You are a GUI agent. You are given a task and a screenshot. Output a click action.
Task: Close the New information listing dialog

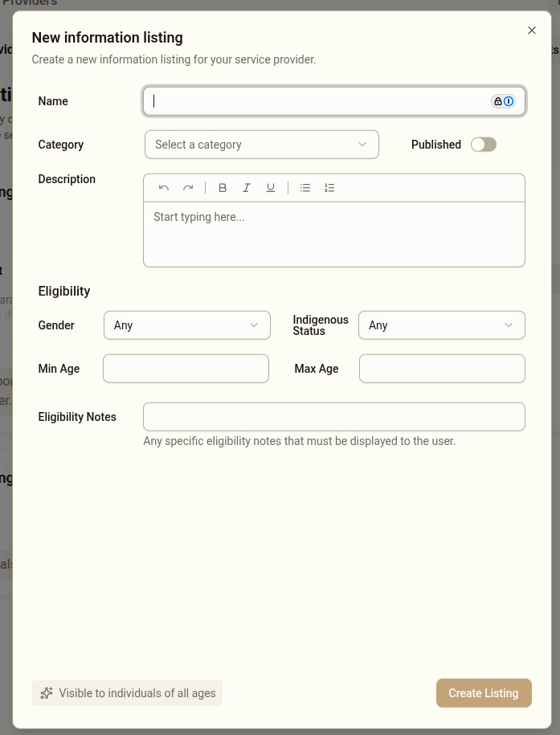tap(531, 31)
